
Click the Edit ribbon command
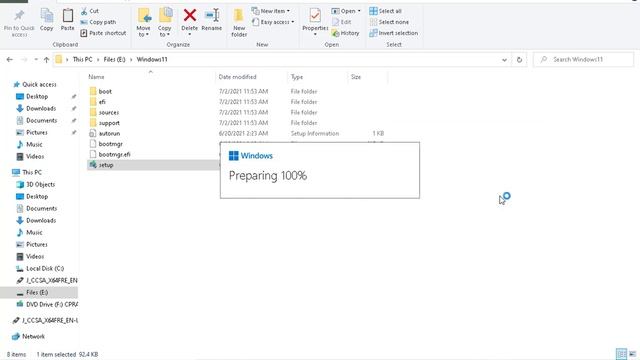point(342,22)
